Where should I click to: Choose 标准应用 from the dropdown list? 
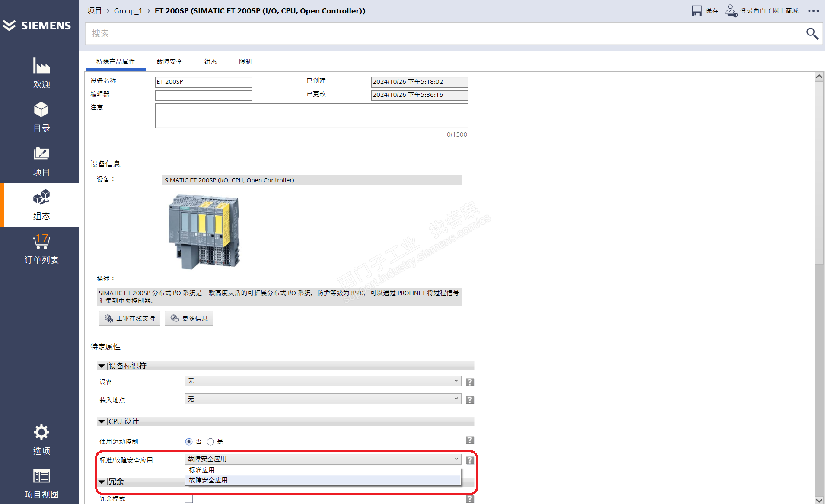tap(323, 470)
